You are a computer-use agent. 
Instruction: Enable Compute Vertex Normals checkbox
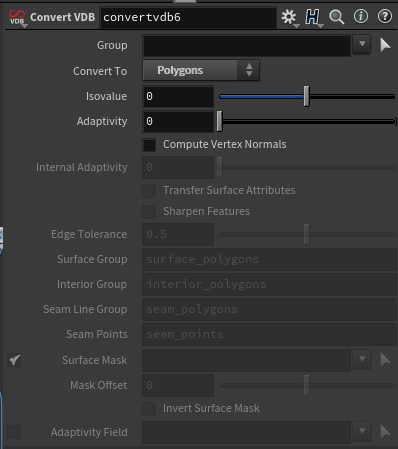(149, 145)
